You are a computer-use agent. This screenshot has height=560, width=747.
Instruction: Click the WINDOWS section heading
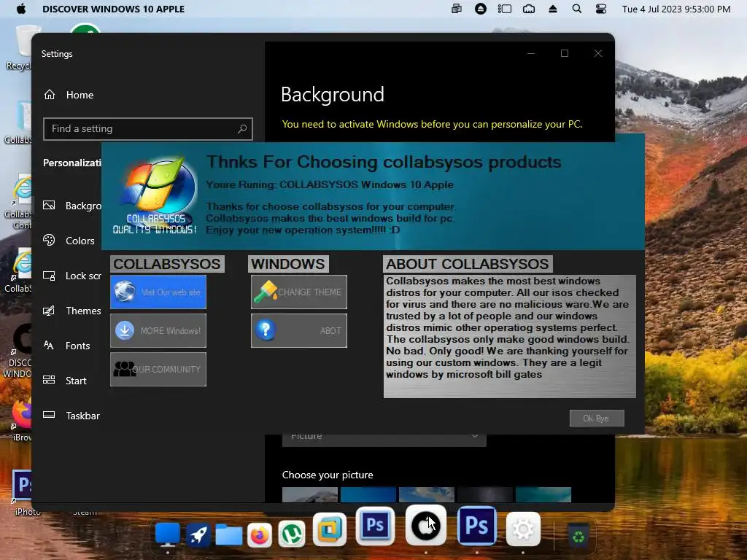(x=287, y=264)
